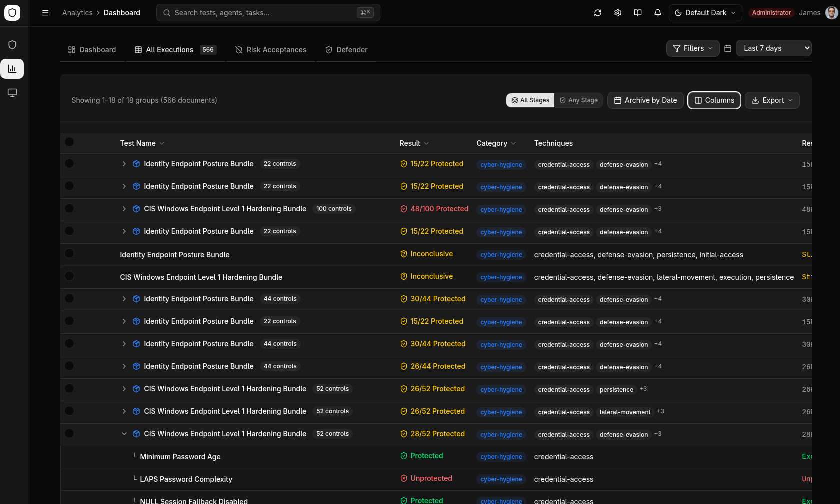Click shield icon beside 48/100 Protected

(404, 209)
